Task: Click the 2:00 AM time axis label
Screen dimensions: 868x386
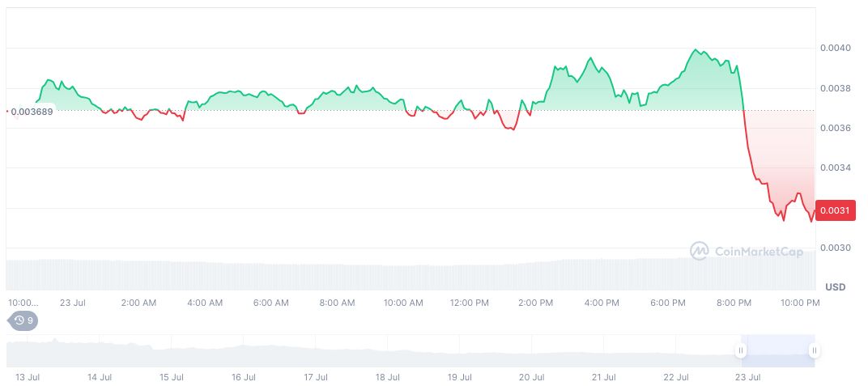Action: (x=138, y=303)
